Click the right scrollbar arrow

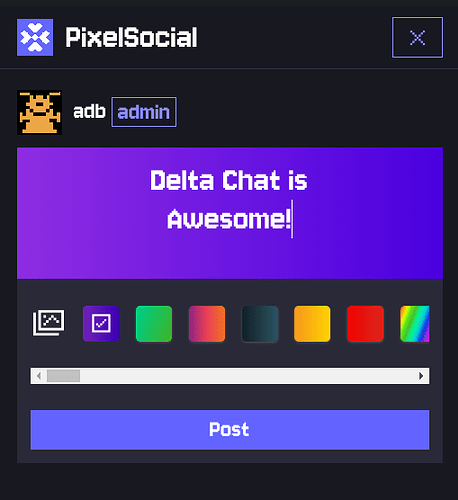[421, 376]
